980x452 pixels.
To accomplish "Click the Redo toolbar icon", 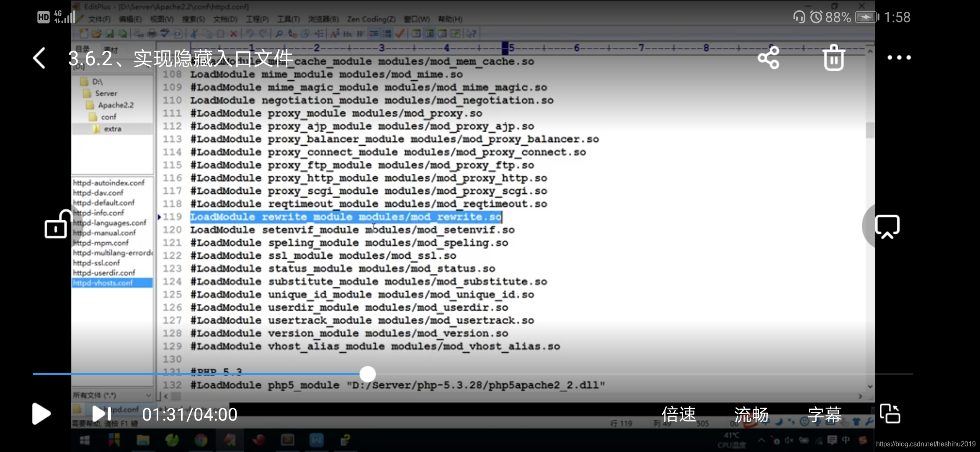I will tap(263, 33).
